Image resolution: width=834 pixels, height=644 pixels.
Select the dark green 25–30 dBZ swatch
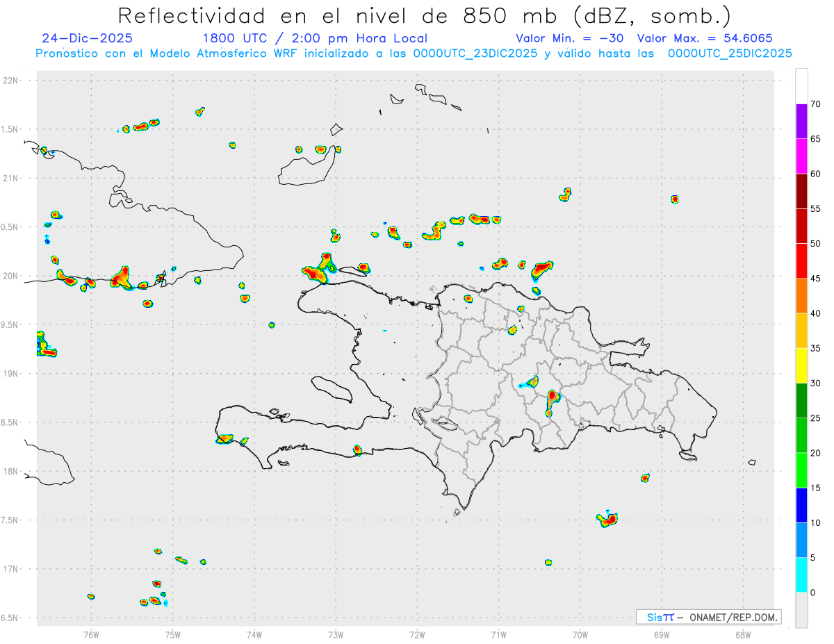point(801,400)
